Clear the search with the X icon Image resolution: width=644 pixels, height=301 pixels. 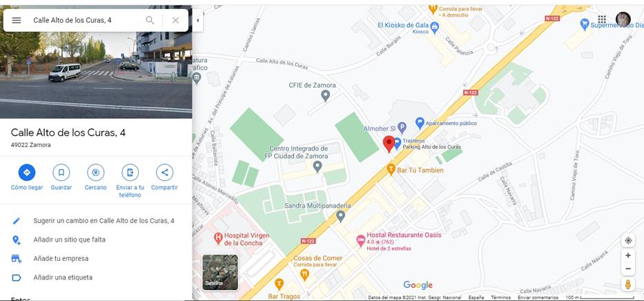[x=175, y=20]
